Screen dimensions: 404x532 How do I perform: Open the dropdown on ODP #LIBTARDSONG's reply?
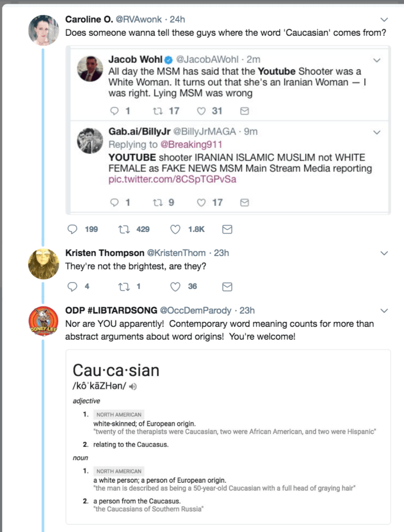(383, 310)
